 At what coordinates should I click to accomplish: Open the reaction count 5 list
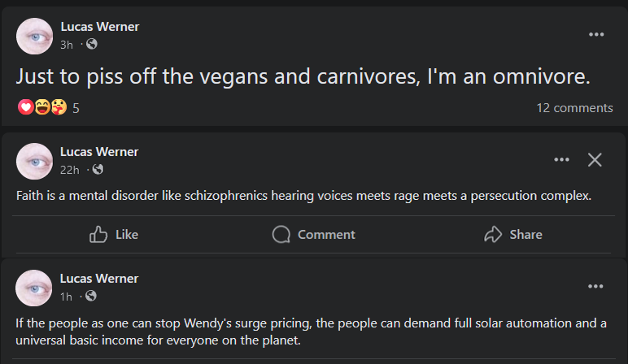click(76, 108)
